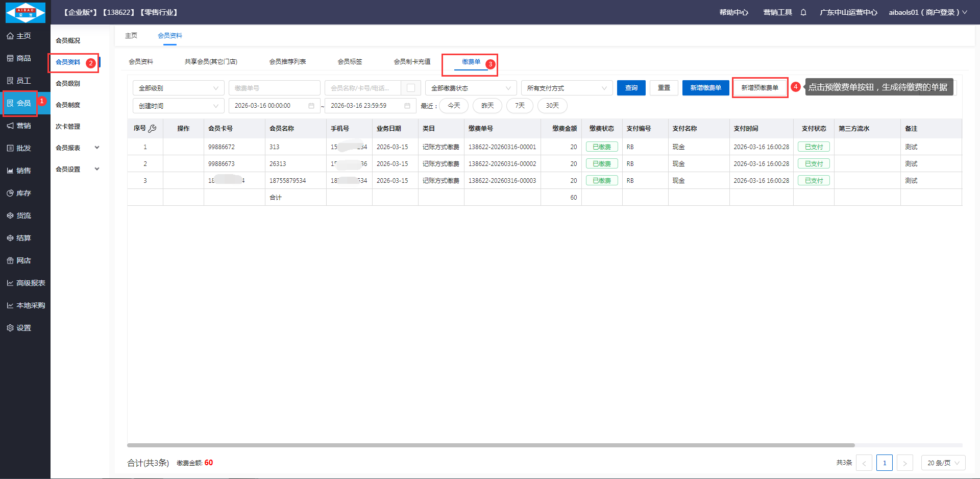Image resolution: width=980 pixels, height=479 pixels.
Task: Switch to the 会员制卡充值 tab
Action: pyautogui.click(x=412, y=62)
